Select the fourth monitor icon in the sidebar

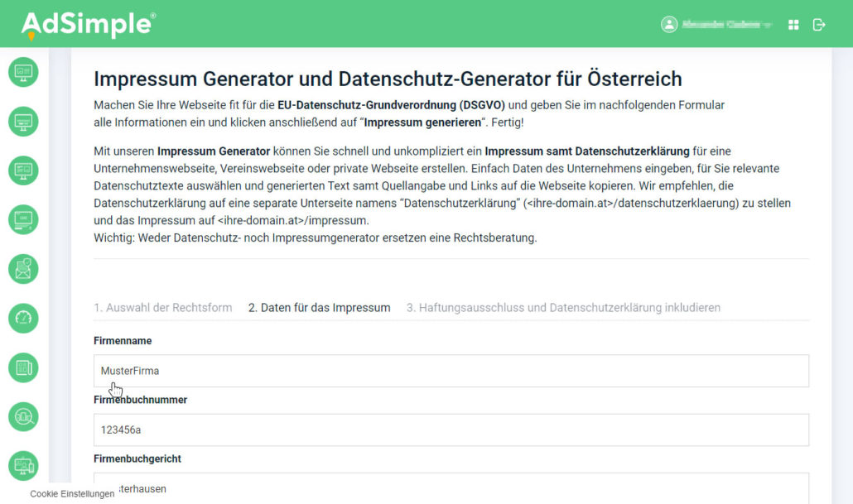pyautogui.click(x=22, y=219)
